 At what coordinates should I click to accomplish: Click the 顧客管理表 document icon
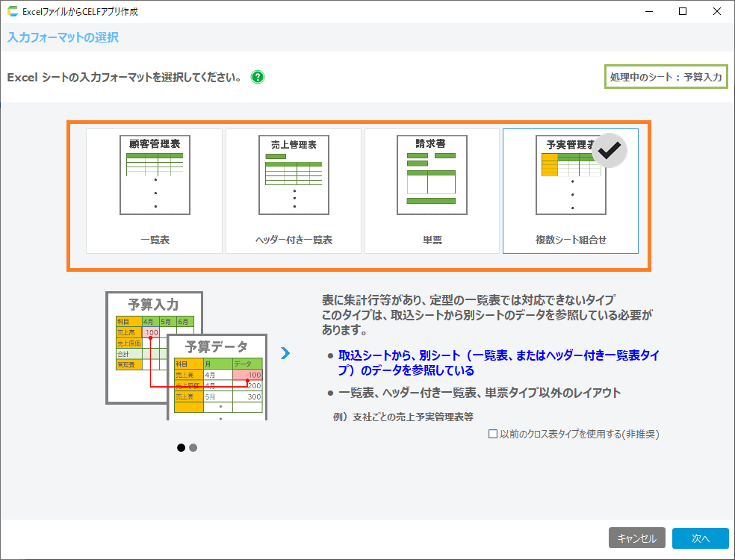point(154,174)
